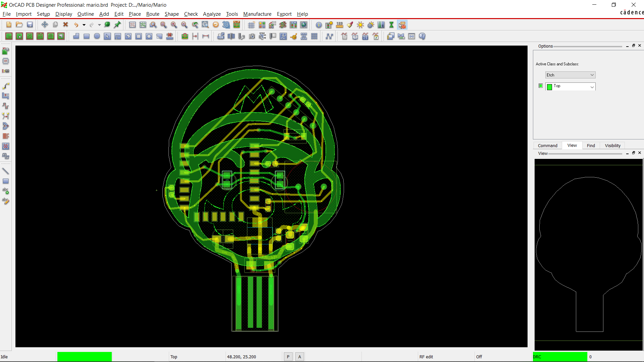Switch to the Visibility tab

coord(613,145)
